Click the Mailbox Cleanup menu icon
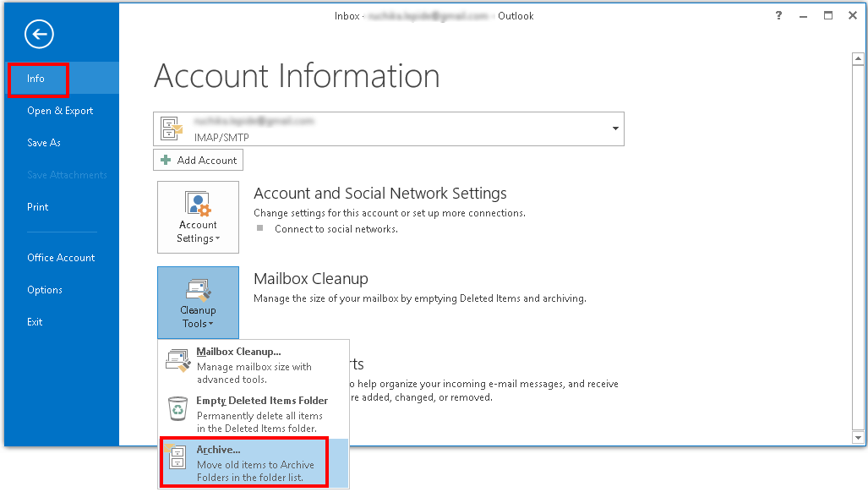The width and height of the screenshot is (868, 492). point(178,361)
